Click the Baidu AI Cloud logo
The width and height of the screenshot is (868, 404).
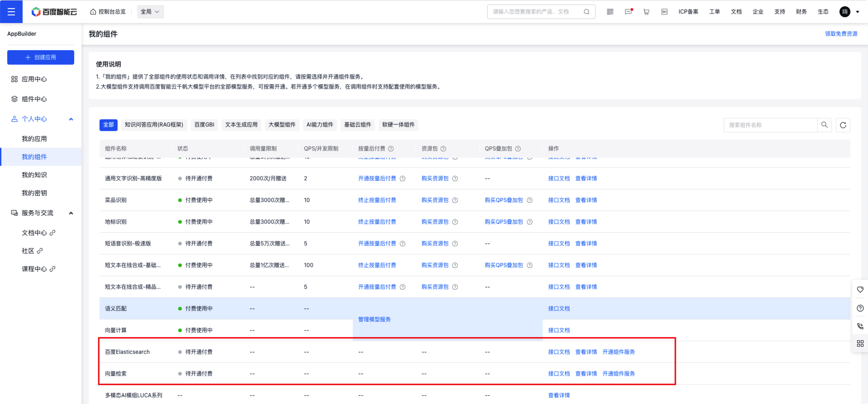click(x=54, y=12)
